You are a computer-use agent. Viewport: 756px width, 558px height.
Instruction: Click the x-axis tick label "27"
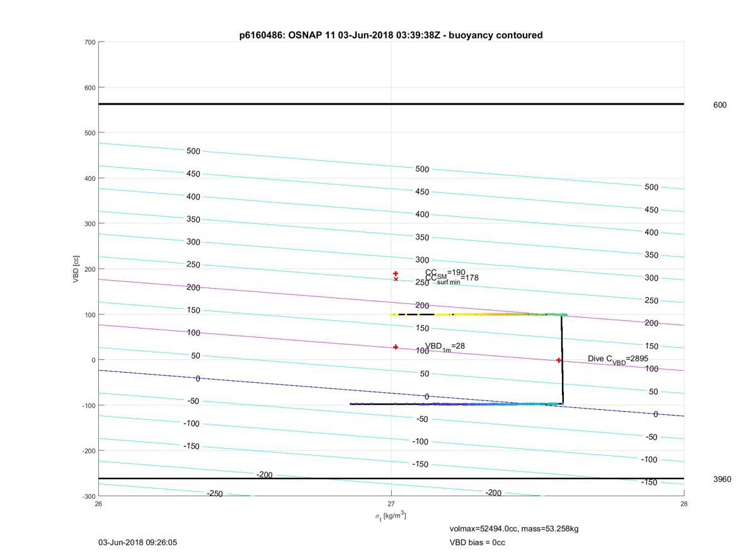click(391, 504)
